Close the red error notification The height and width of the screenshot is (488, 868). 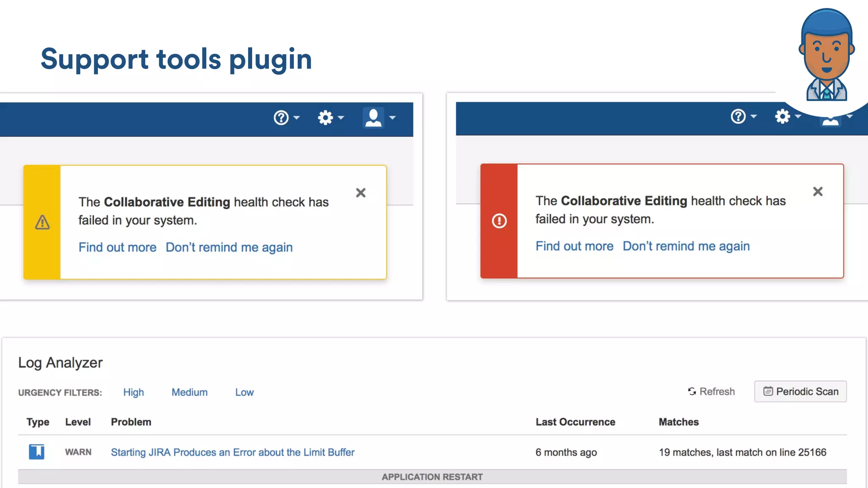pyautogui.click(x=818, y=192)
